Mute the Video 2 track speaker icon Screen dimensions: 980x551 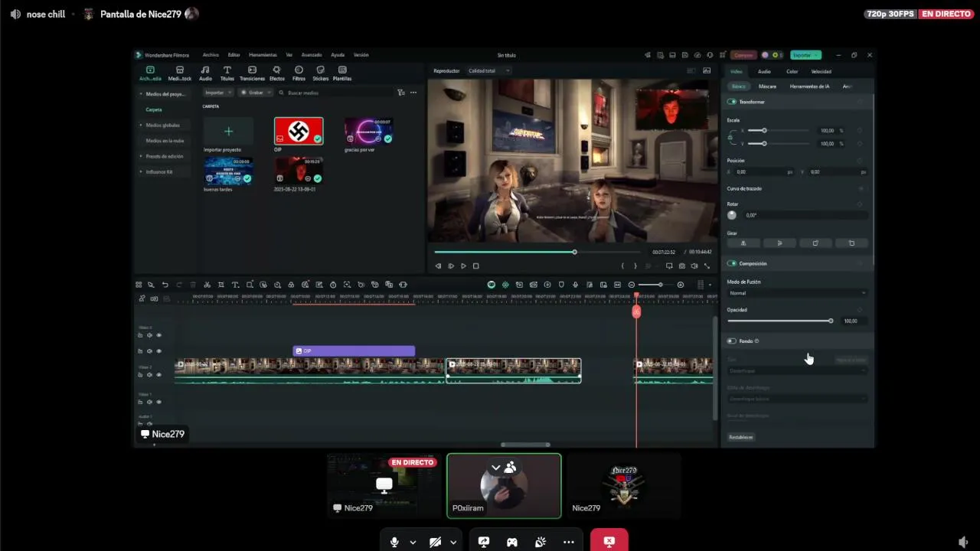149,375
